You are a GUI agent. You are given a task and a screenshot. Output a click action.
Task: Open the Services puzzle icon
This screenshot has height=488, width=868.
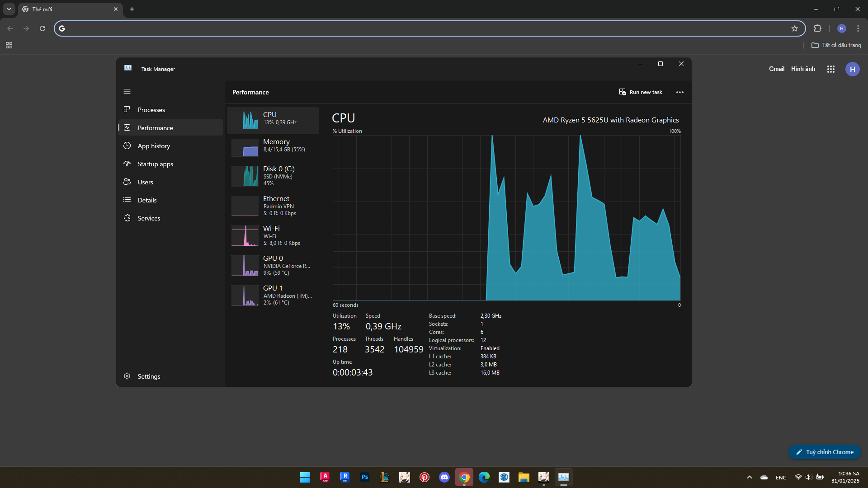click(127, 218)
